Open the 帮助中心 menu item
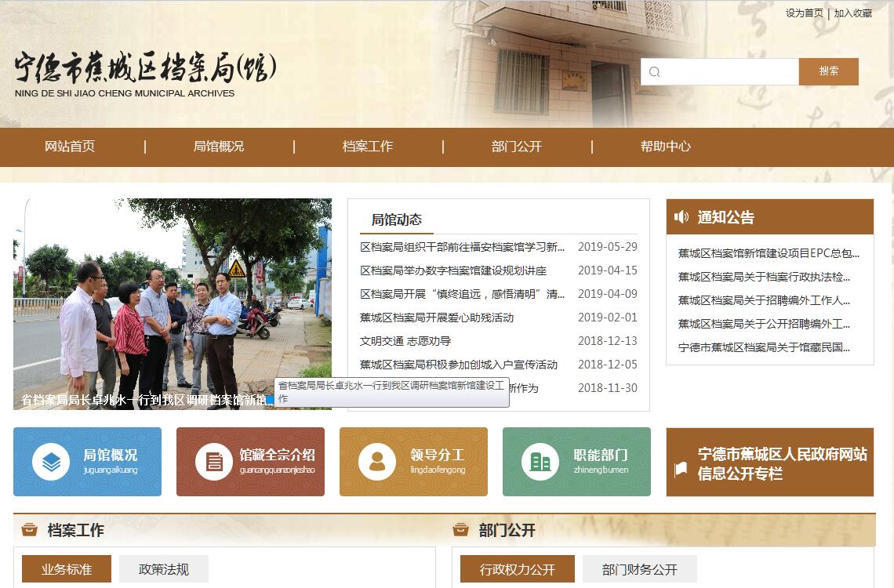Viewport: 894px width, 588px height. pyautogui.click(x=666, y=147)
